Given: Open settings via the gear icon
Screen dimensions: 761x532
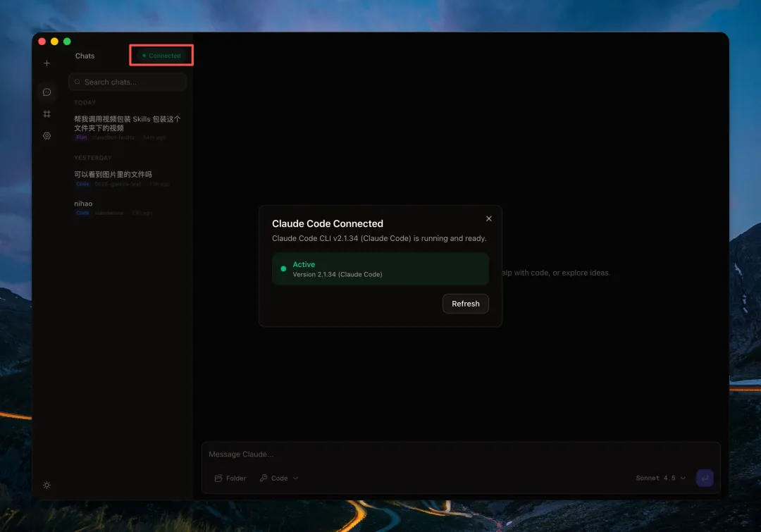Looking at the screenshot, I should coord(47,136).
